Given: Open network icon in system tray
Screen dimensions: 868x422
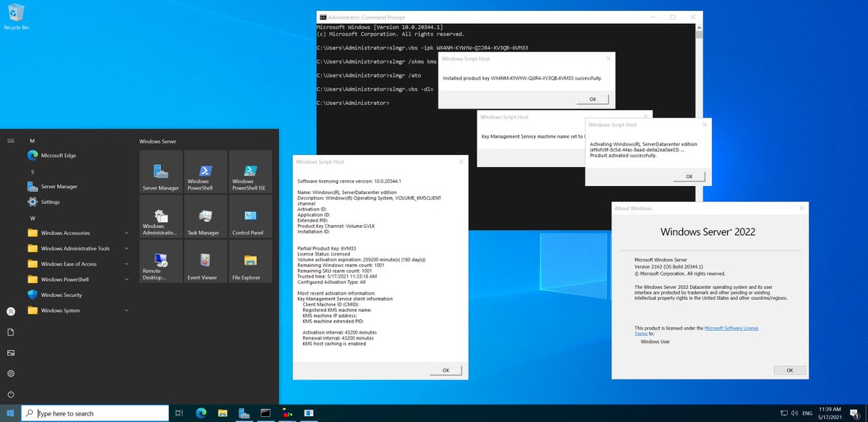Looking at the screenshot, I should [783, 413].
